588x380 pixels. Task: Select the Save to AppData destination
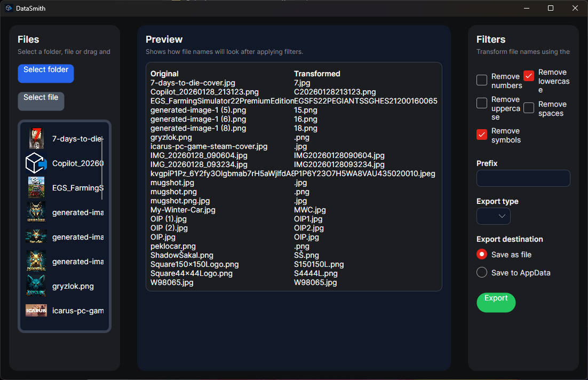click(481, 272)
